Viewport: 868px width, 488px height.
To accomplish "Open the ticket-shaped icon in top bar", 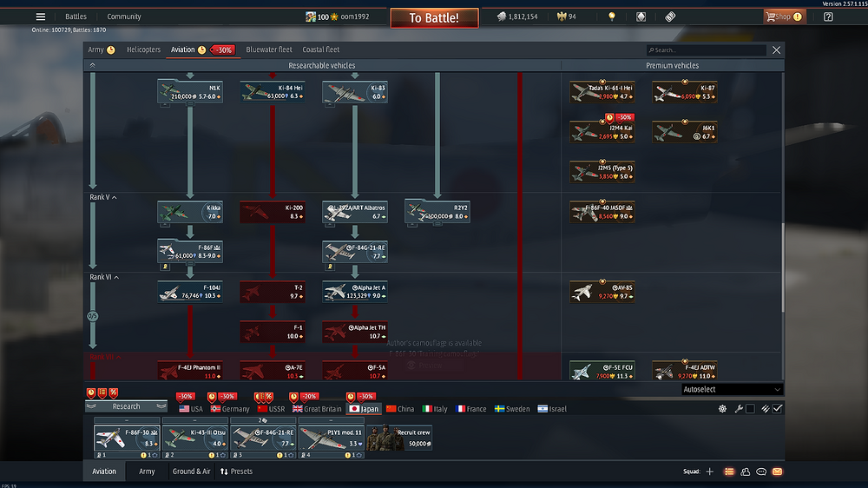I will pos(670,16).
